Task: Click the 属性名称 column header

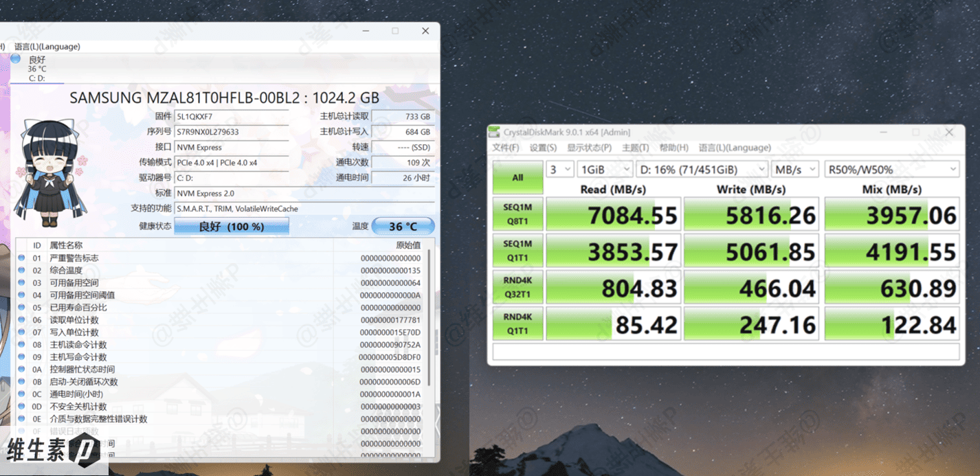Action: point(66,245)
